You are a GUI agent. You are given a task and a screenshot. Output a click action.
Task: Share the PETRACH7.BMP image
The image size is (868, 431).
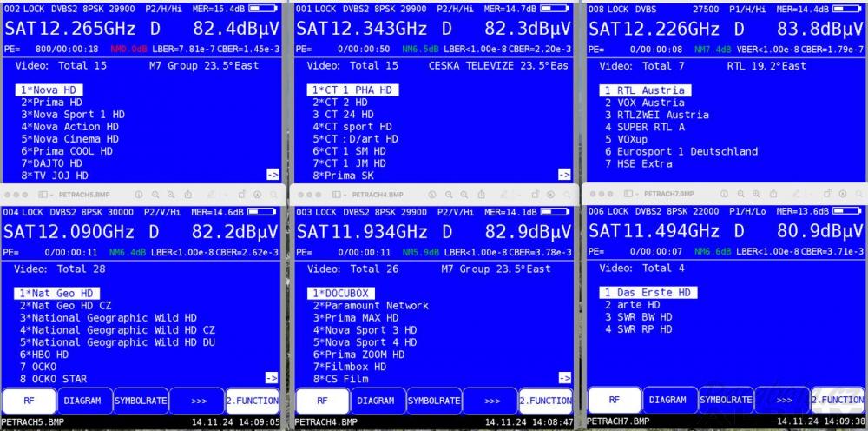tap(773, 194)
